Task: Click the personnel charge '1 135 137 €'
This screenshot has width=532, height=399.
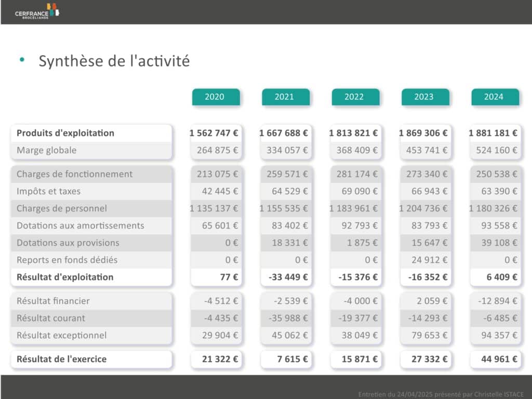Action: [214, 208]
